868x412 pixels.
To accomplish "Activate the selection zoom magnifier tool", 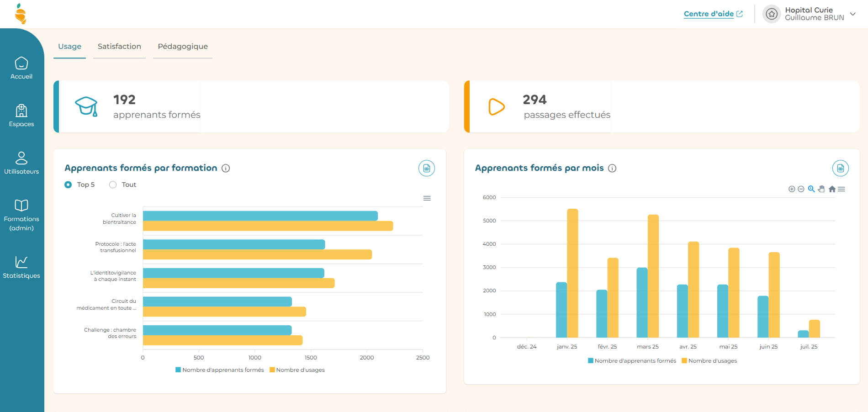I will tap(811, 189).
